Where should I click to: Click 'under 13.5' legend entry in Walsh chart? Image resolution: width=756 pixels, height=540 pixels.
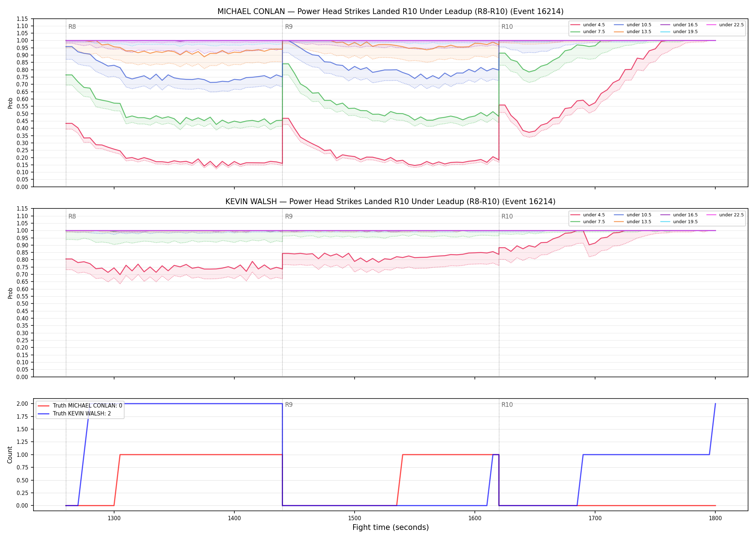tap(633, 222)
